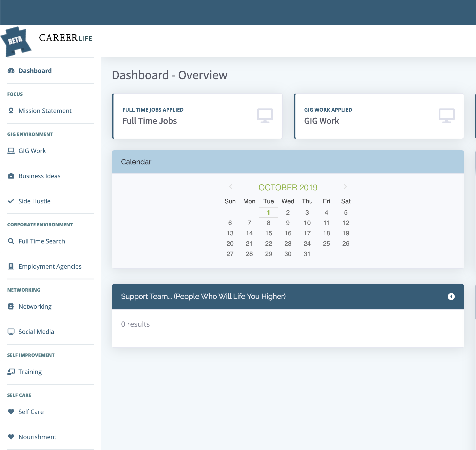Pick October 17 on the calendar

click(x=307, y=233)
